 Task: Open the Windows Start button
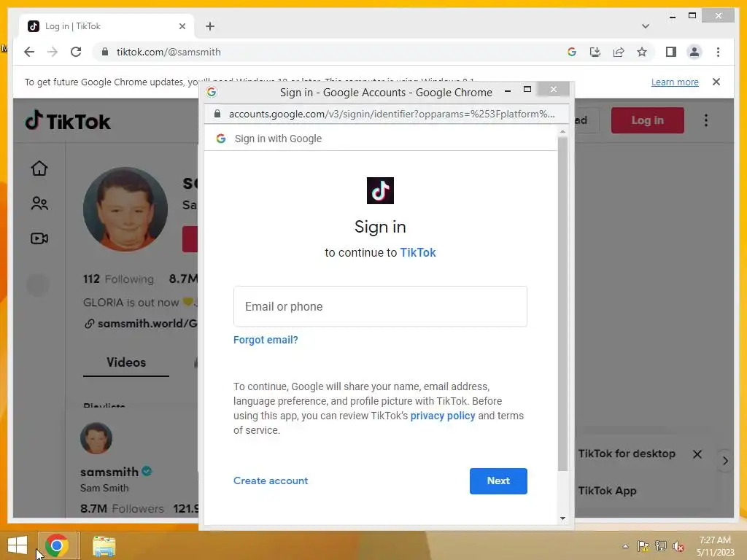pyautogui.click(x=18, y=545)
